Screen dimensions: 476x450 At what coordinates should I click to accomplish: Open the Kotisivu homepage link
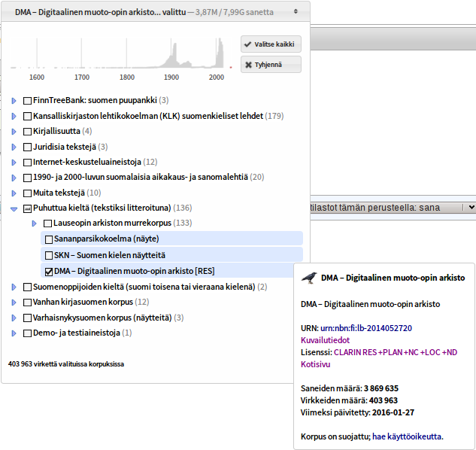pyautogui.click(x=315, y=363)
